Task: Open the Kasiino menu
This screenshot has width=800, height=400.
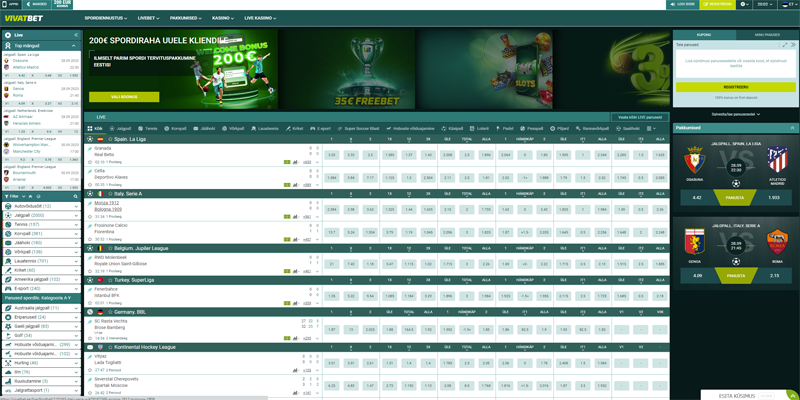Action: tap(222, 18)
